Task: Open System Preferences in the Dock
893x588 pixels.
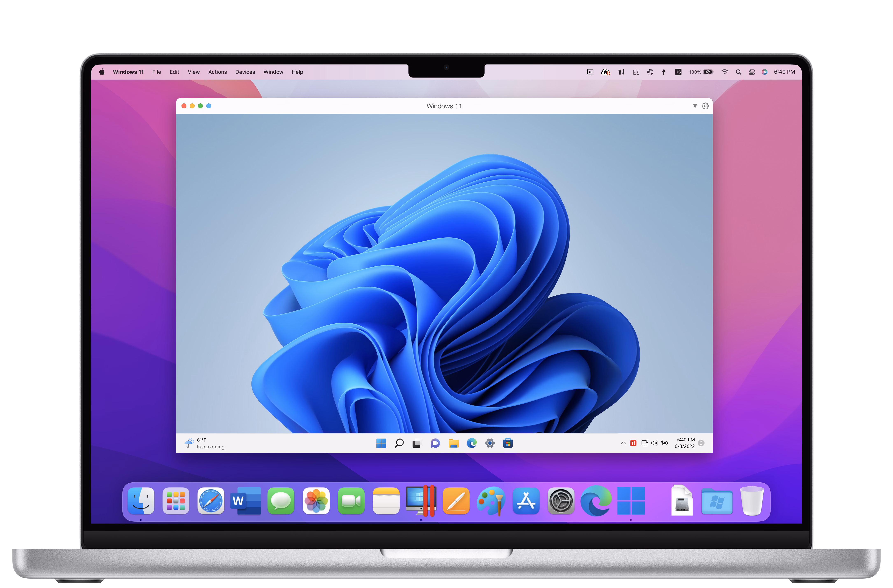Action: click(561, 501)
